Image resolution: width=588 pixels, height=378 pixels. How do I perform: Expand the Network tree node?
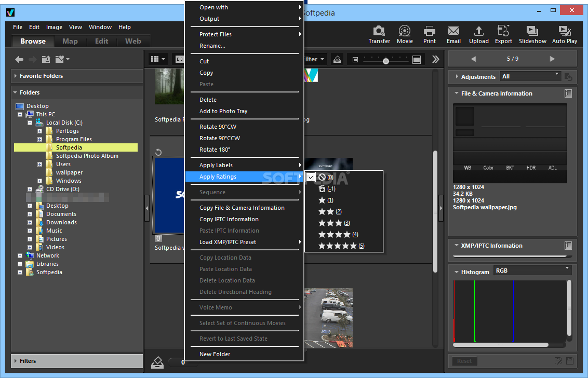click(20, 256)
